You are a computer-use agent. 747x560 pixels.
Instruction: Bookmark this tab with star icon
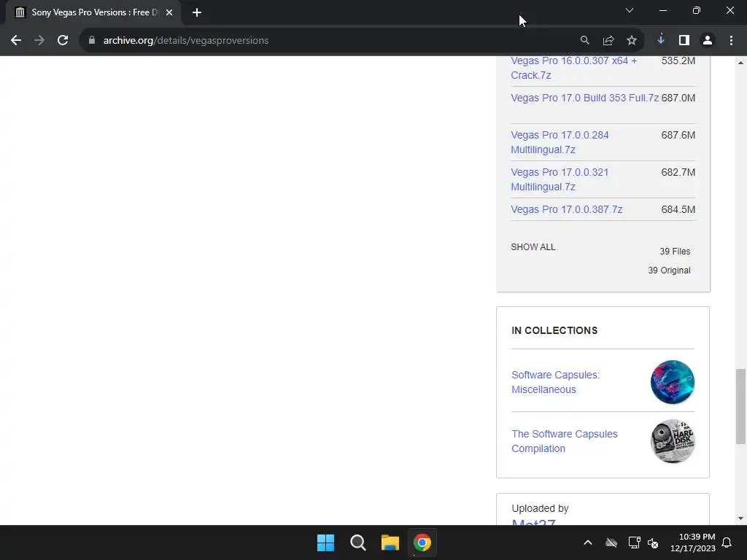pos(632,41)
